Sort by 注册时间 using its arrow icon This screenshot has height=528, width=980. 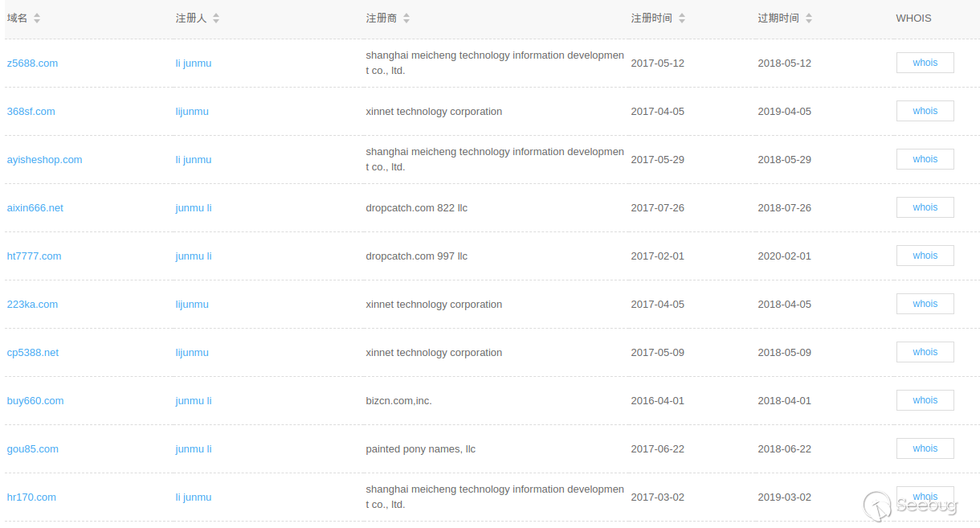tap(682, 18)
